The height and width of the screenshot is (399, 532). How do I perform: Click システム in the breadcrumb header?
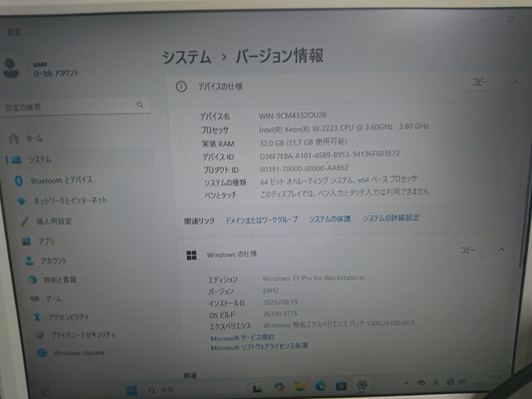pyautogui.click(x=186, y=57)
